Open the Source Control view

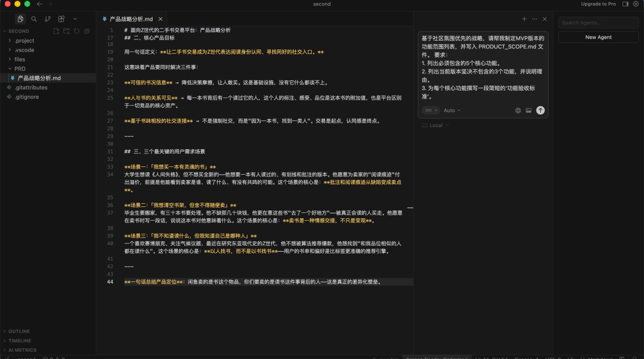pos(48,19)
